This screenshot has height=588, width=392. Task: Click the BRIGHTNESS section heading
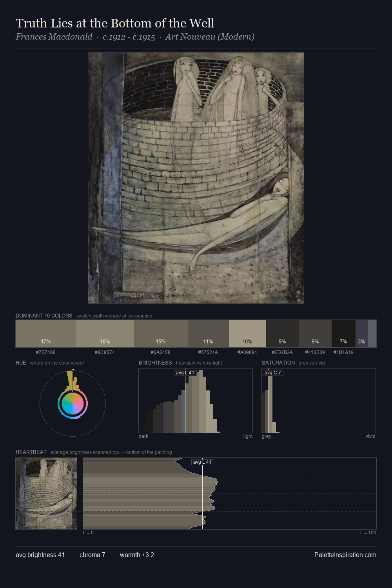(x=155, y=363)
